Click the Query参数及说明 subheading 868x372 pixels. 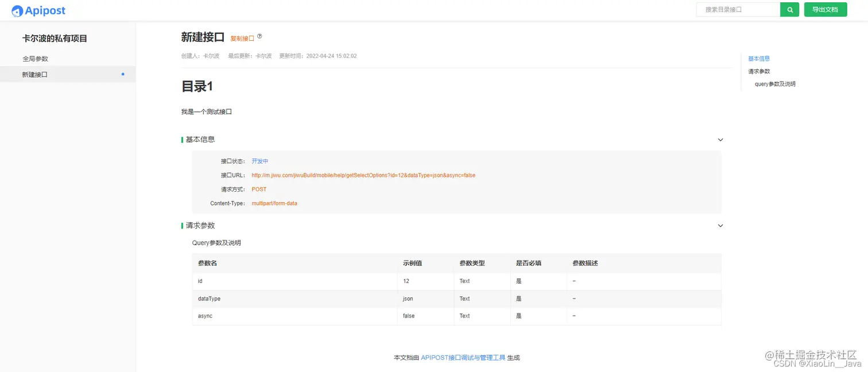pos(216,243)
